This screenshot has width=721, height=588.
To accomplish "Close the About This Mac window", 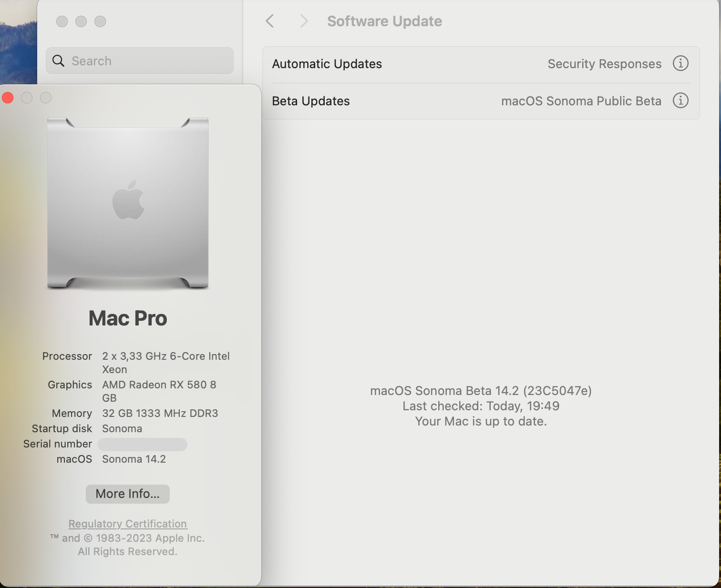I will (8, 98).
